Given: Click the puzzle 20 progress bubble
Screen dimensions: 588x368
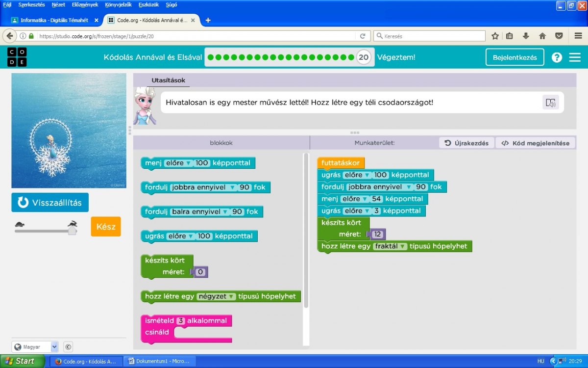Looking at the screenshot, I should click(363, 57).
